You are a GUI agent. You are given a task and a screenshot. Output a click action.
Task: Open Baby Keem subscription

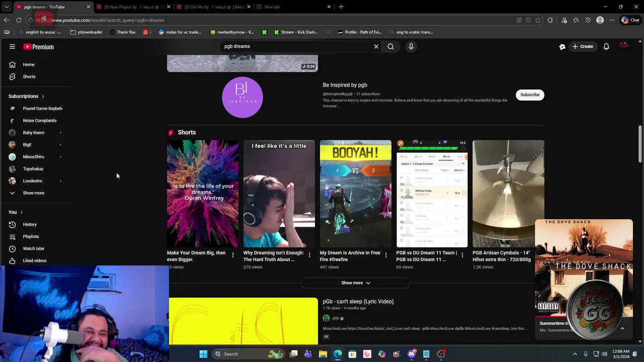[34, 133]
